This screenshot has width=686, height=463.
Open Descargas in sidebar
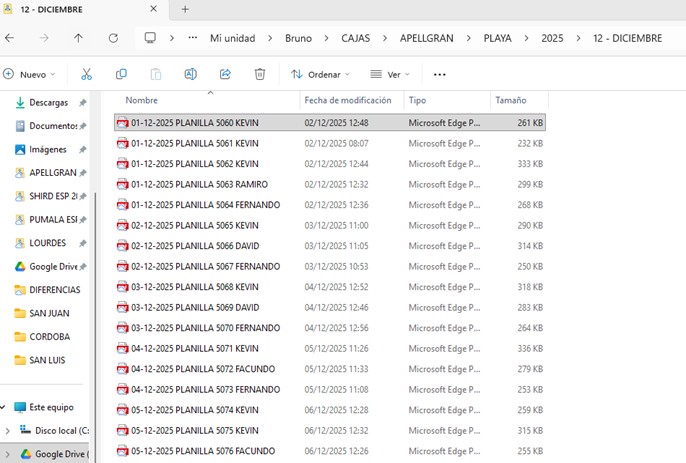click(48, 102)
